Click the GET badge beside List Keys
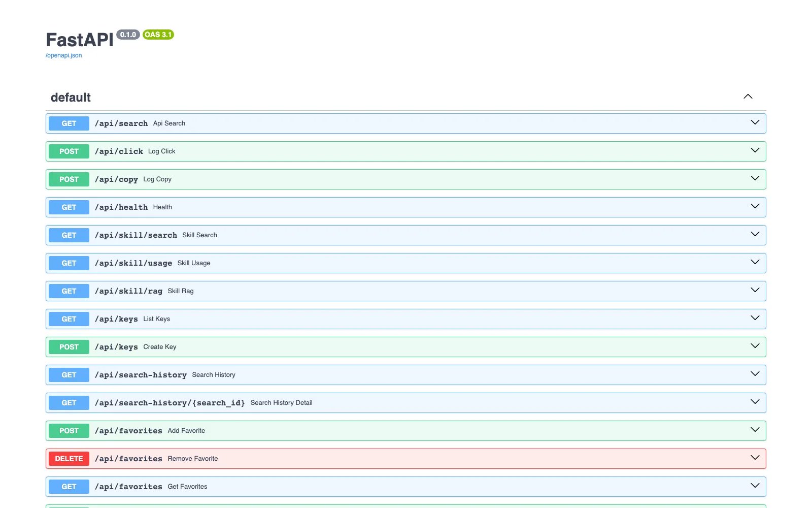Image resolution: width=812 pixels, height=508 pixels. (69, 319)
